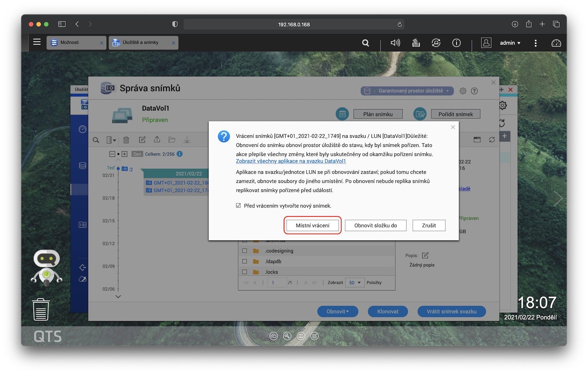Edit snapshot with pencil toolbar icon
The height and width of the screenshot is (374, 588).
point(142,140)
